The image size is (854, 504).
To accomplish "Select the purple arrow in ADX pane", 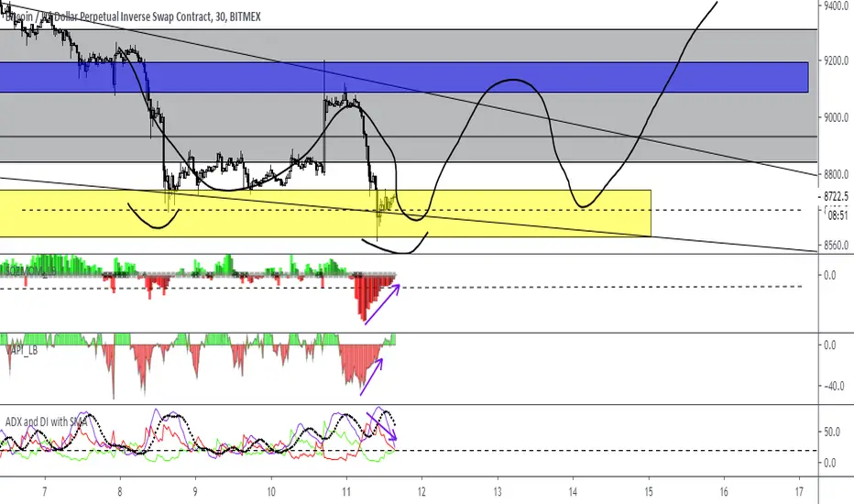I will [382, 426].
